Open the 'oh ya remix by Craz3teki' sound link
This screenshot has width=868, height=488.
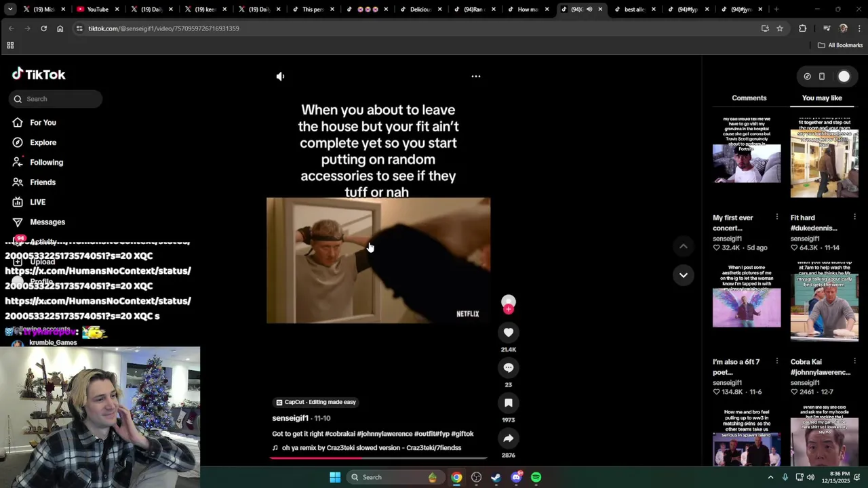pos(367,448)
